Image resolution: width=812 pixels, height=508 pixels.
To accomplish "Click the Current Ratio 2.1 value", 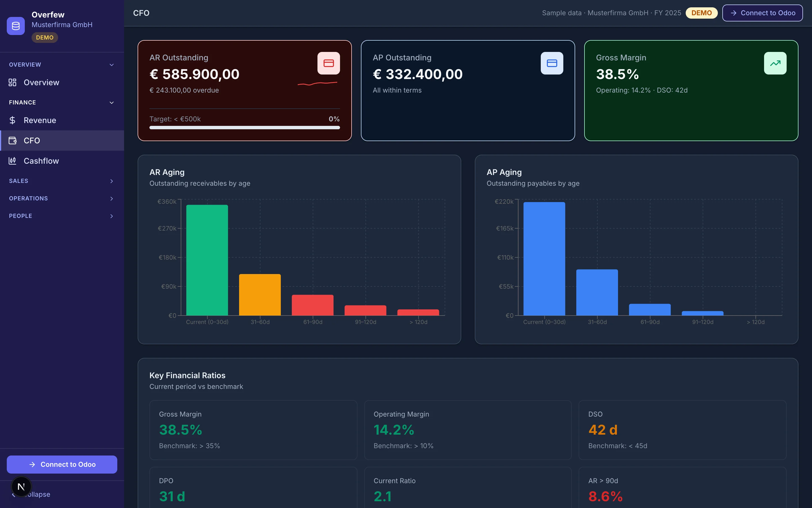I will 383,496.
